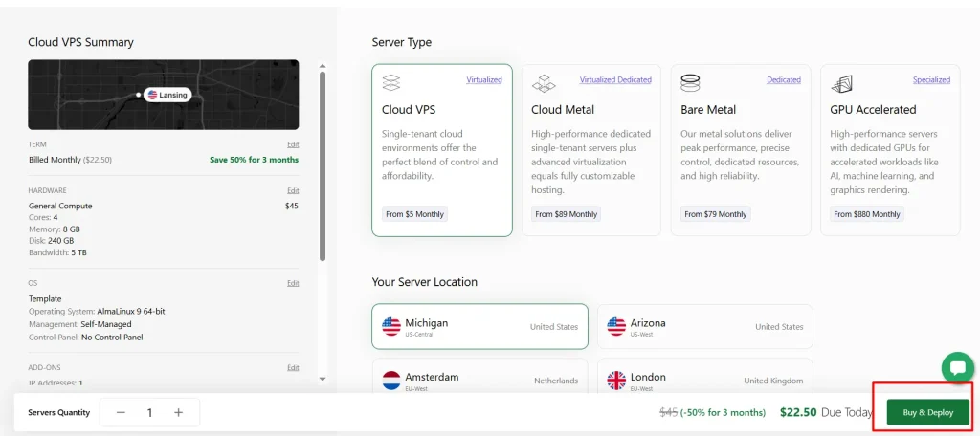Increase servers quantity with plus button

tap(179, 412)
